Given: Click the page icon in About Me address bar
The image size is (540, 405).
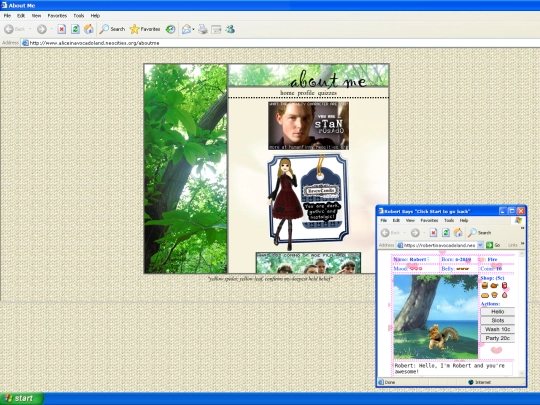Looking at the screenshot, I should click(25, 43).
